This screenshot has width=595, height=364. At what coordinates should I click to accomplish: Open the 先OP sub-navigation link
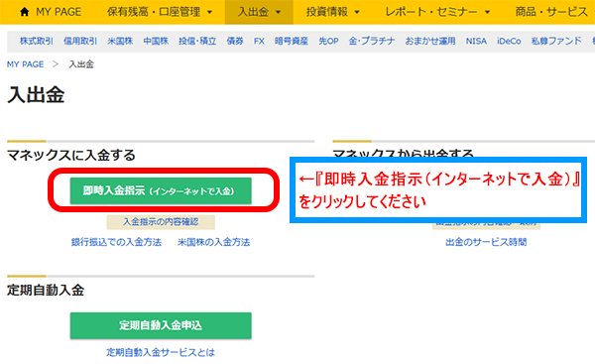(x=328, y=41)
